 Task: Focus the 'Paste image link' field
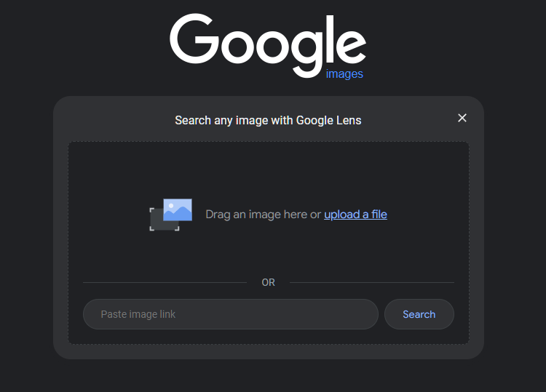[231, 314]
